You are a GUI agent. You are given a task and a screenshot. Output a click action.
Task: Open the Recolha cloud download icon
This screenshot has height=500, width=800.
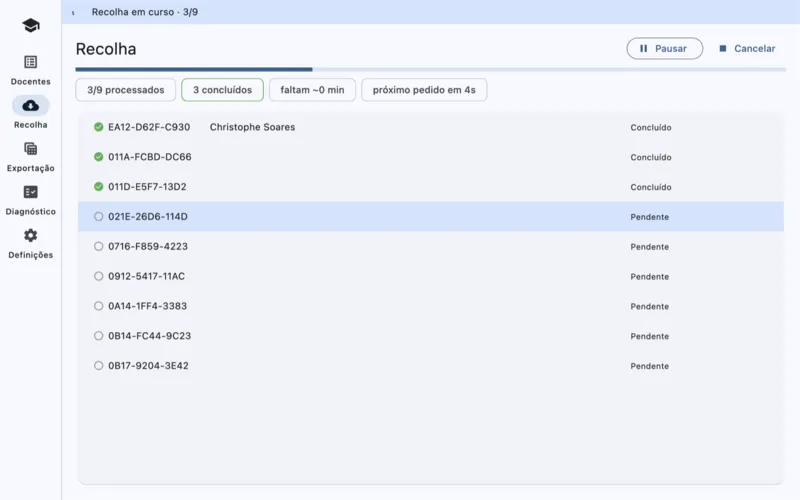31,106
